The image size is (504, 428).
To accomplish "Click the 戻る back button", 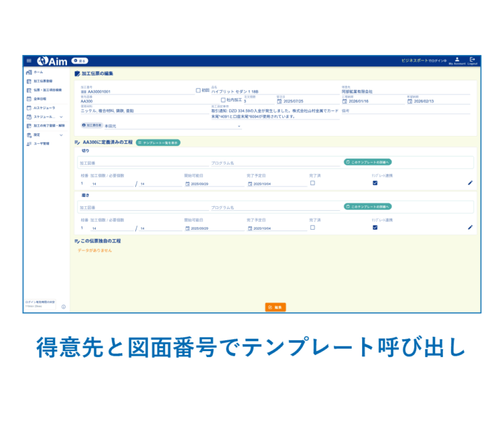I will 79,60.
